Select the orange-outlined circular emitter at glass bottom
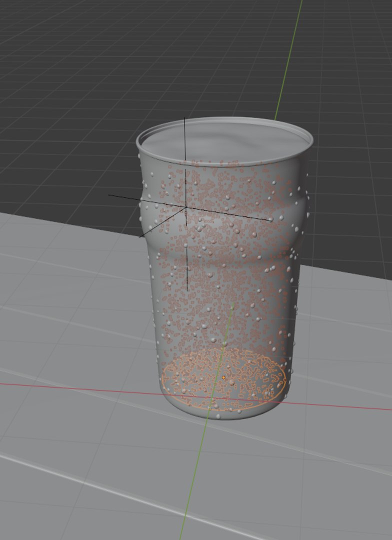The image size is (392, 540). 224,379
